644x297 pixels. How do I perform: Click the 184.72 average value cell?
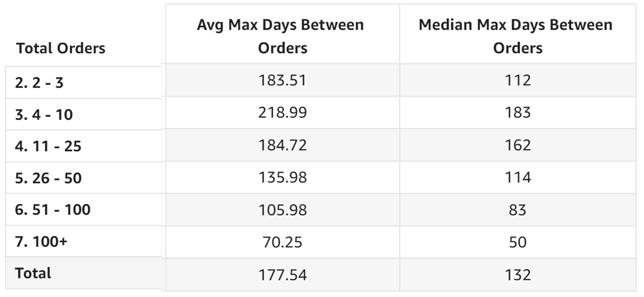click(x=283, y=145)
